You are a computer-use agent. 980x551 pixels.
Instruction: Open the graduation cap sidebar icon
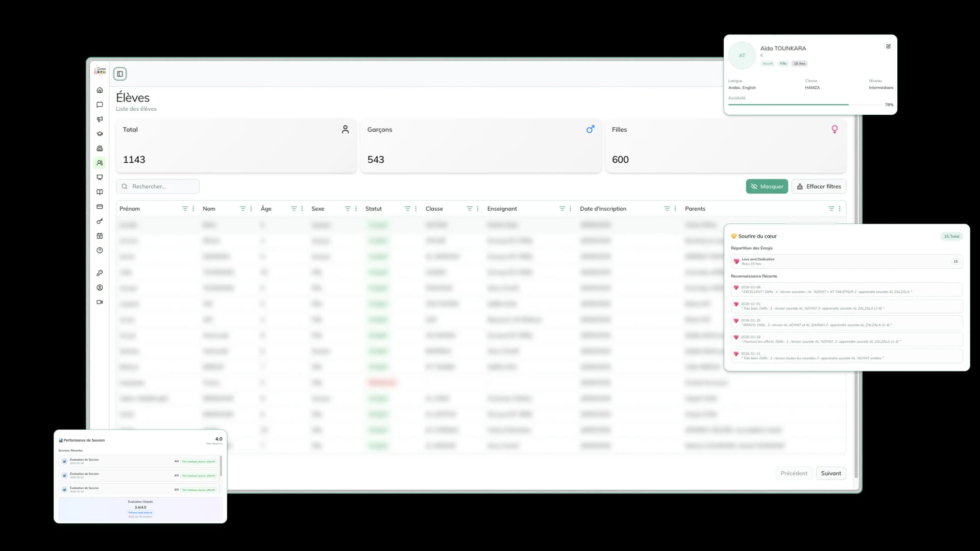pos(100,134)
